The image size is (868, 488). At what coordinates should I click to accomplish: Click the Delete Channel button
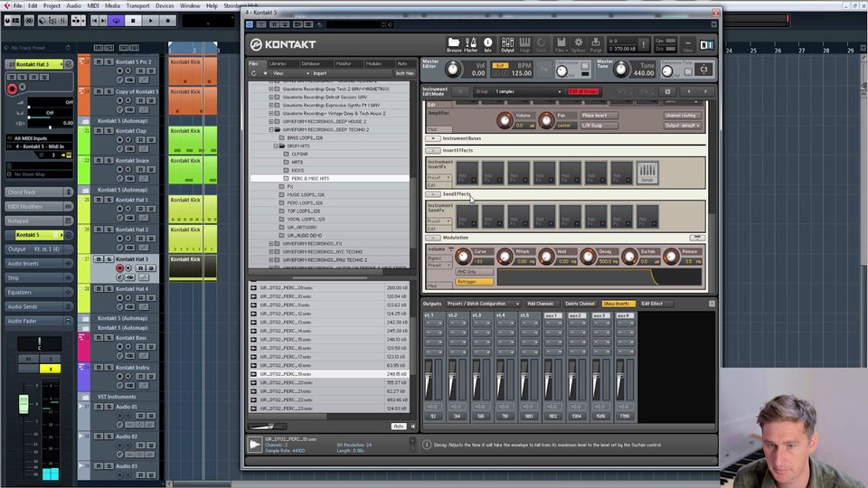(580, 304)
